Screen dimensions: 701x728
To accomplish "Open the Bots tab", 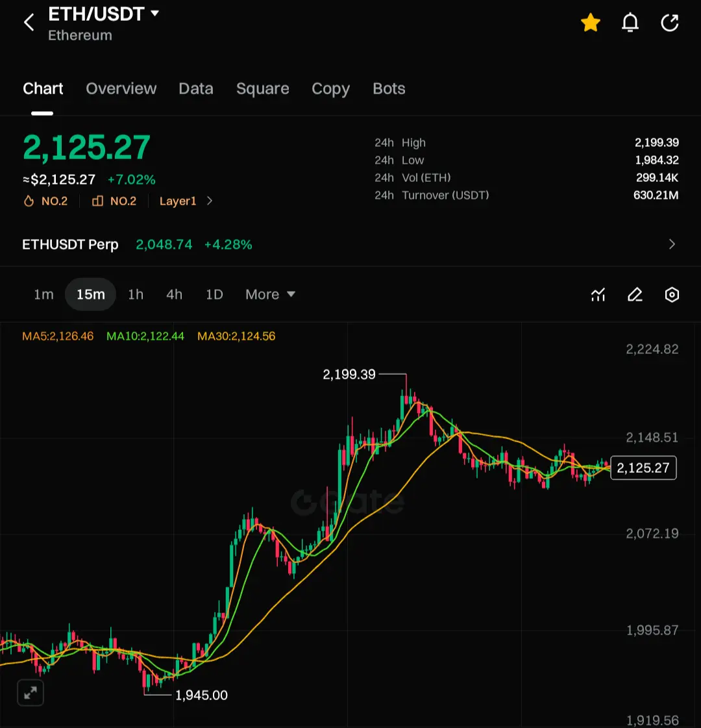I will pyautogui.click(x=389, y=88).
